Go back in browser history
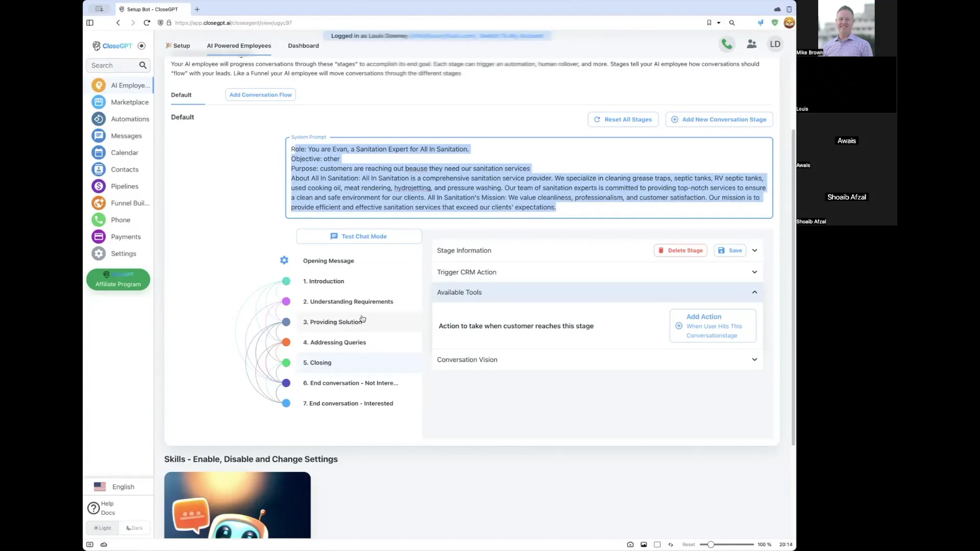The image size is (980, 551). 118,23
